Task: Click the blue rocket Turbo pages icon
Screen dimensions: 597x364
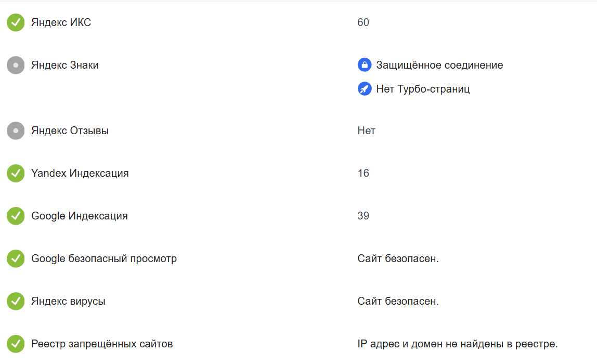Action: tap(365, 89)
